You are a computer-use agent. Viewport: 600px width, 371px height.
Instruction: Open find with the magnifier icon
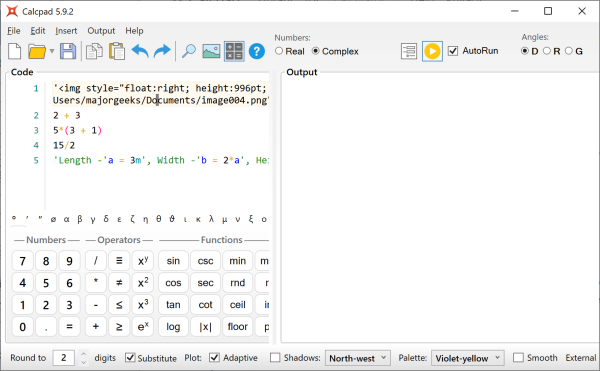(x=189, y=51)
